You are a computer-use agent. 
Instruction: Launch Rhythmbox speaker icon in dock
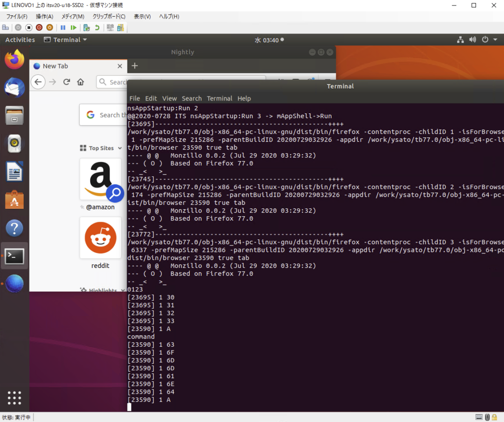tap(14, 144)
